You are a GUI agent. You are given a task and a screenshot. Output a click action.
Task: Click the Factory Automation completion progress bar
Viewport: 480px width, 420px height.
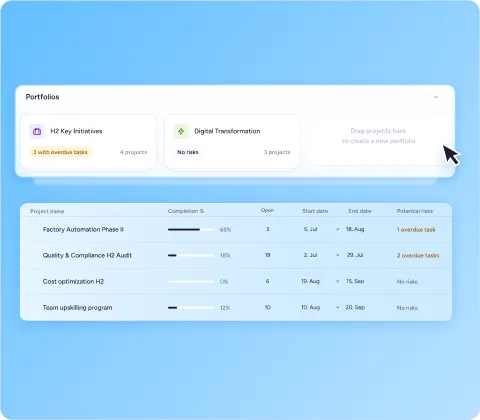click(191, 230)
